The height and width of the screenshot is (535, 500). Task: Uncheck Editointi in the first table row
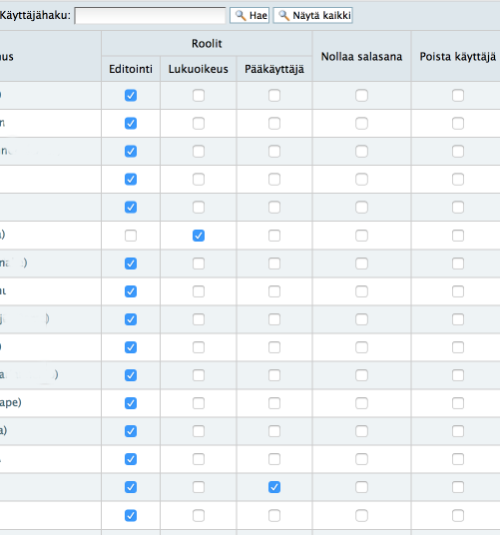pos(131,96)
